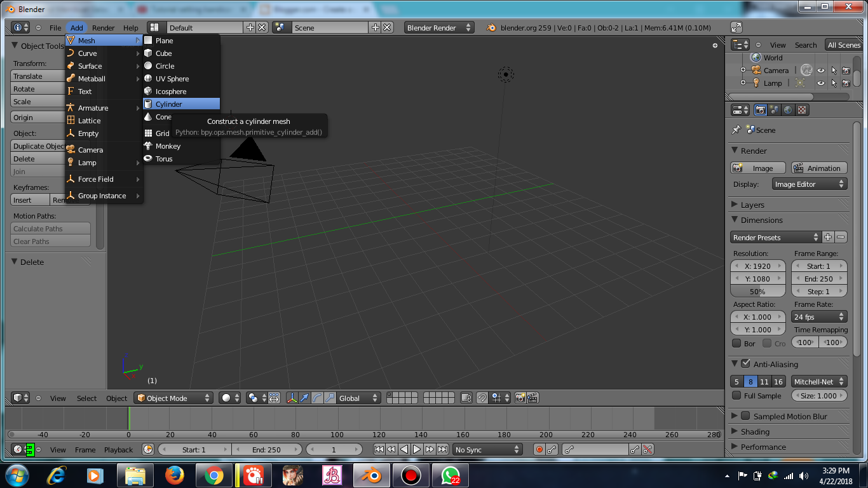
Task: Open Google Chrome from the taskbar
Action: coord(214,475)
